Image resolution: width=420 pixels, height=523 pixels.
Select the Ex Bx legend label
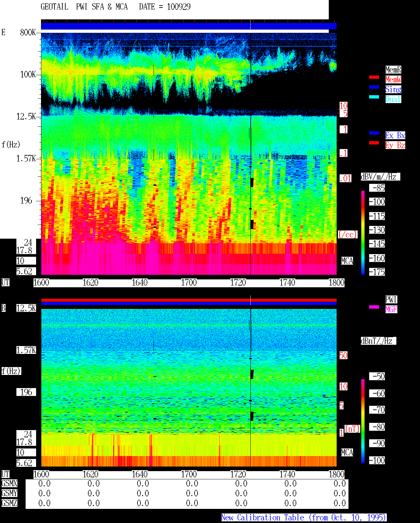point(395,135)
